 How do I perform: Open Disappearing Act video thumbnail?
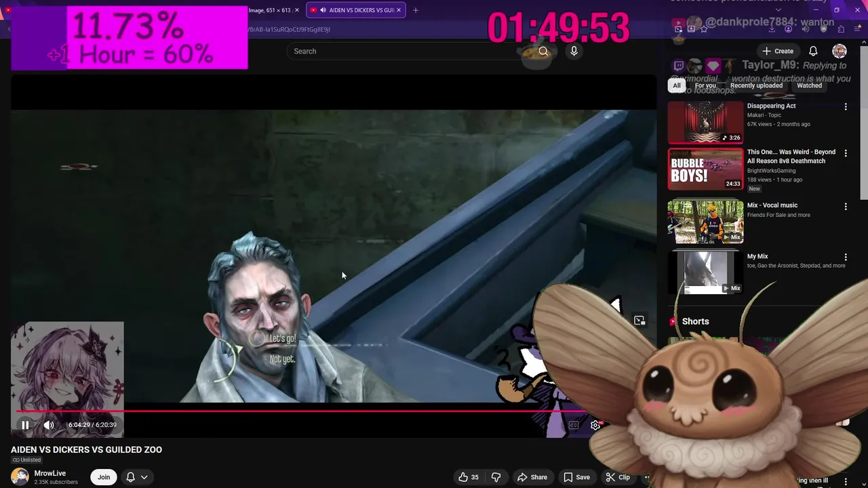pos(705,122)
